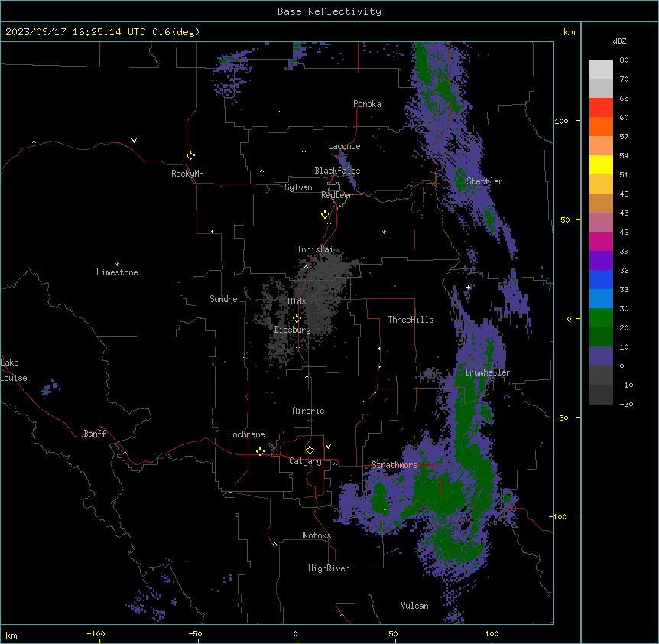Click the Stettler city label
Screen dimensions: 659x644
pyautogui.click(x=485, y=181)
